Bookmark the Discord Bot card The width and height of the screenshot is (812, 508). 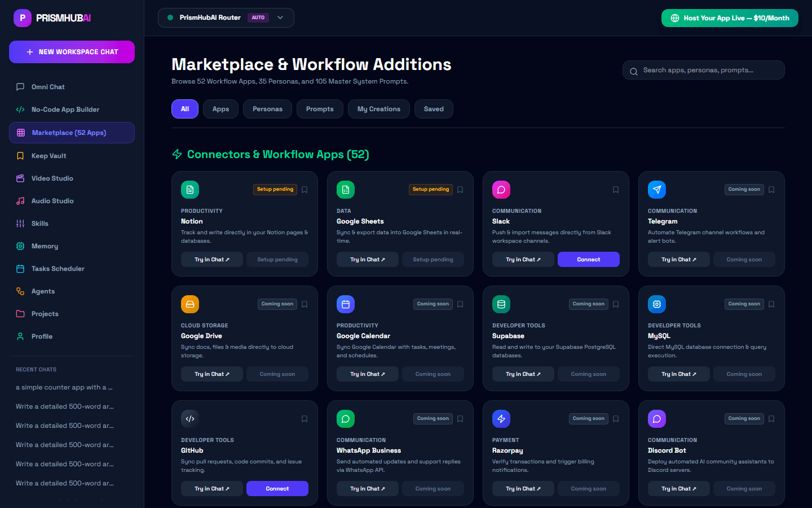pyautogui.click(x=771, y=419)
